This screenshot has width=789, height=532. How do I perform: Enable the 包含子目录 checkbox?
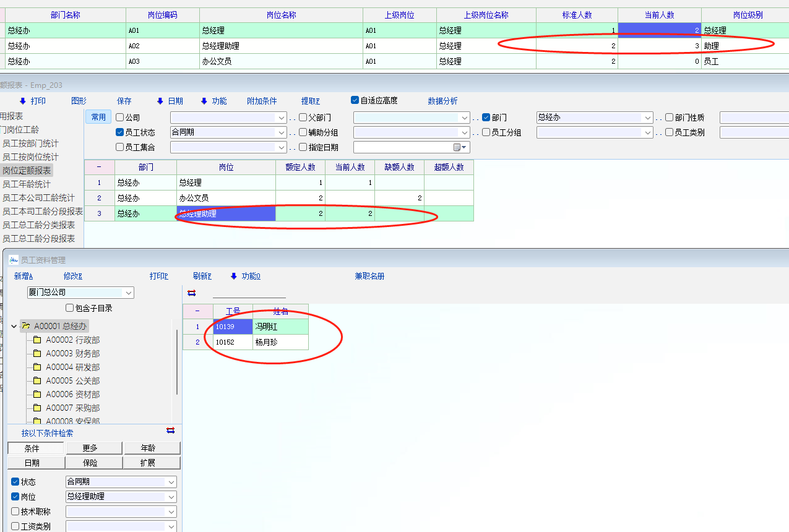pyautogui.click(x=69, y=308)
